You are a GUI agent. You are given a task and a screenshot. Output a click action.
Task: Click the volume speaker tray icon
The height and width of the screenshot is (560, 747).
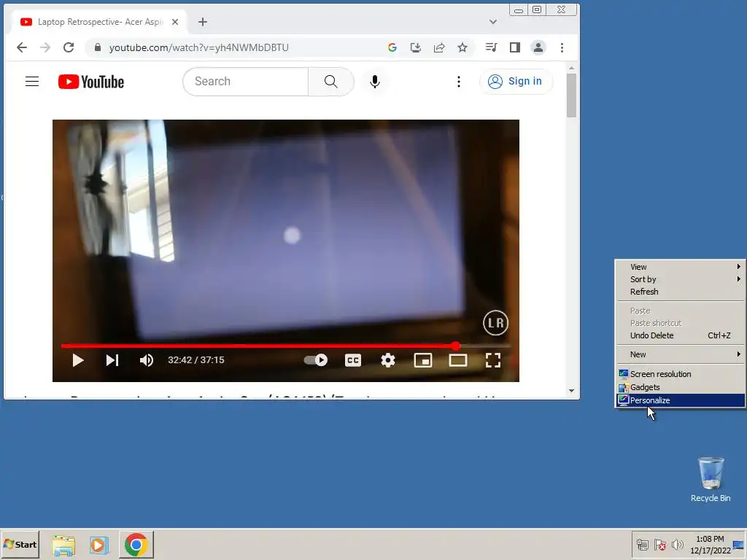tap(677, 545)
